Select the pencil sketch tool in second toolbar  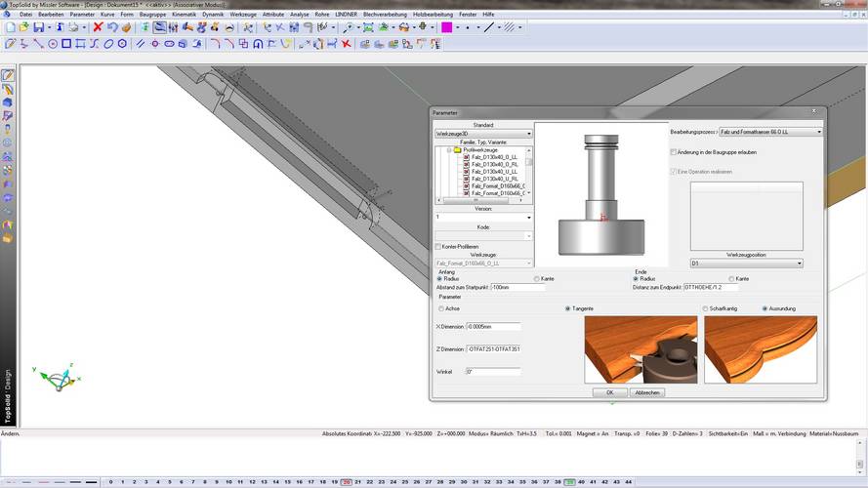pos(10,44)
